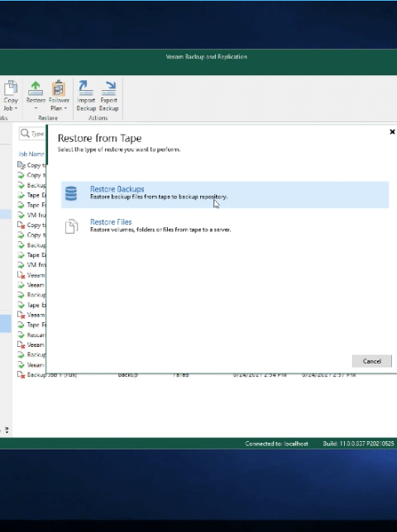This screenshot has width=397, height=532.
Task: Close the Restore from Tape dialog
Action: coord(392,131)
